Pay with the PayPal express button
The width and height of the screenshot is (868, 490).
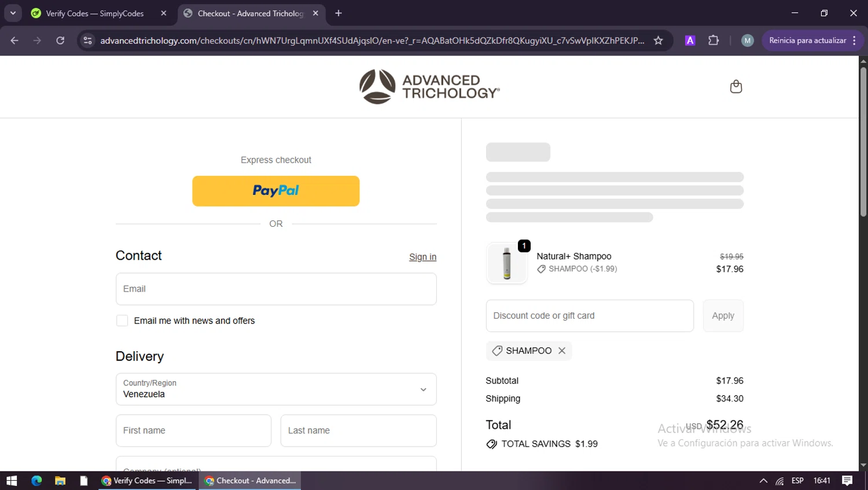click(x=276, y=191)
